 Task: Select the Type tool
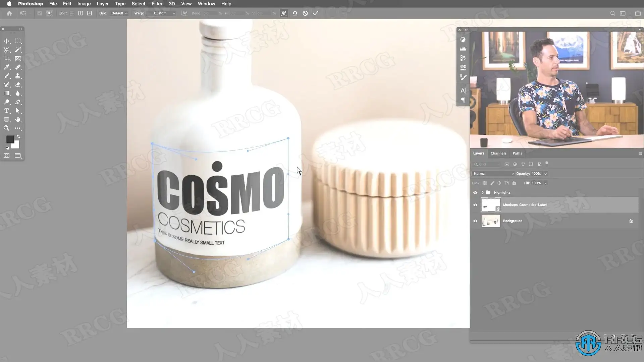pyautogui.click(x=7, y=111)
